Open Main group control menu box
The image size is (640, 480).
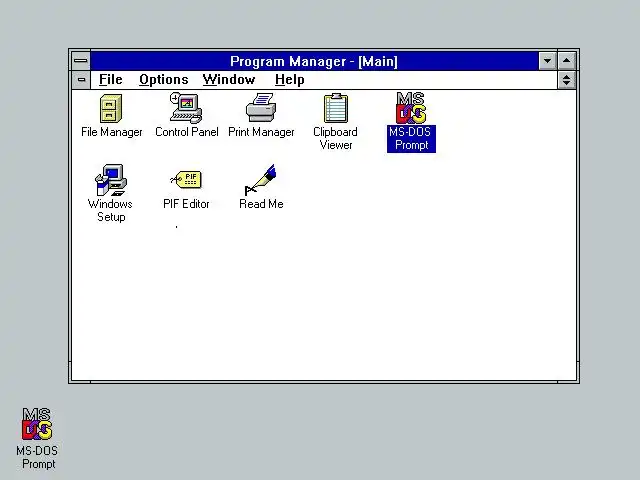81,80
